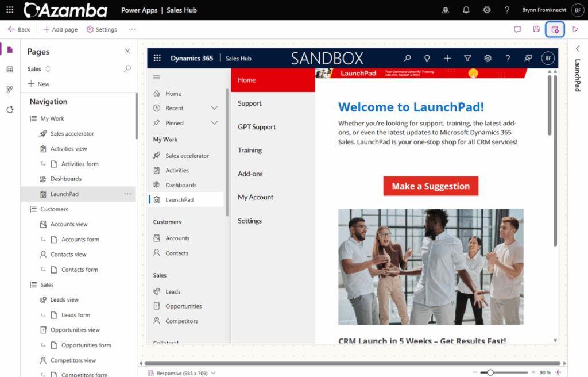Expand the Recent chevron in preview sidebar

click(215, 108)
